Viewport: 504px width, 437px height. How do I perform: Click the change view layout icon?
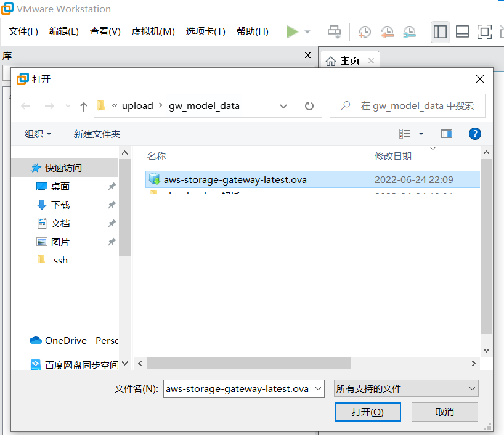tap(405, 134)
